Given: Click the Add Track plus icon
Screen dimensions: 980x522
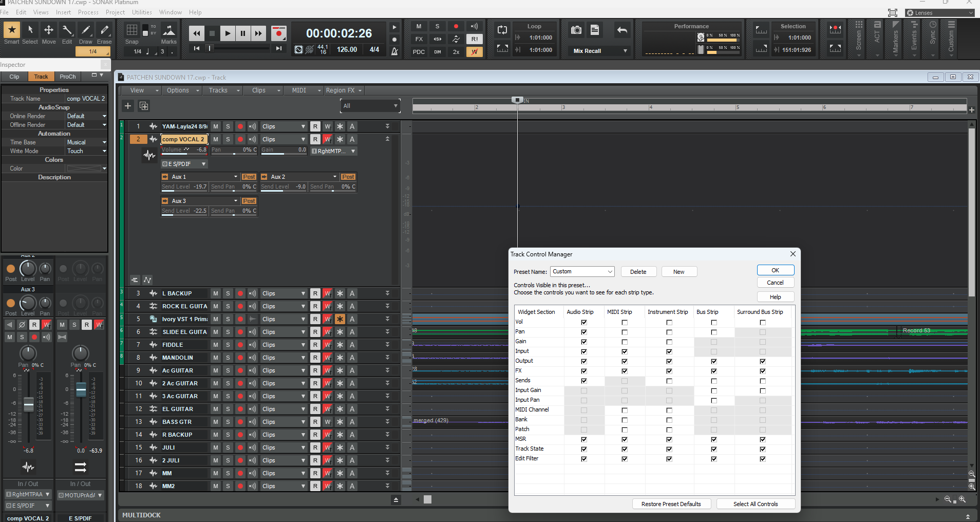Looking at the screenshot, I should [128, 106].
